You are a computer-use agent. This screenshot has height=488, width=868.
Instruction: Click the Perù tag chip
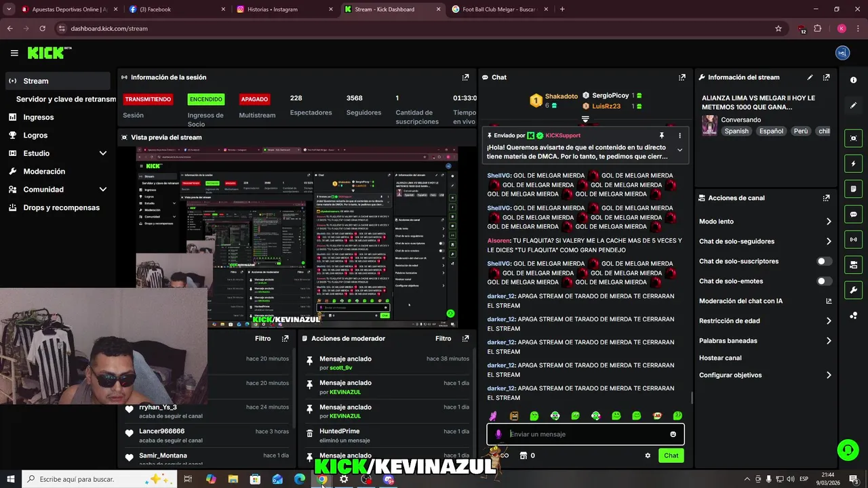tap(801, 131)
